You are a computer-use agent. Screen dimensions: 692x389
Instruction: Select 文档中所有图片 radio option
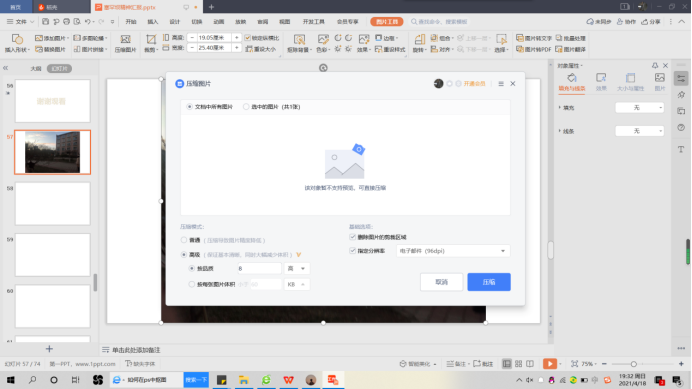tap(189, 107)
